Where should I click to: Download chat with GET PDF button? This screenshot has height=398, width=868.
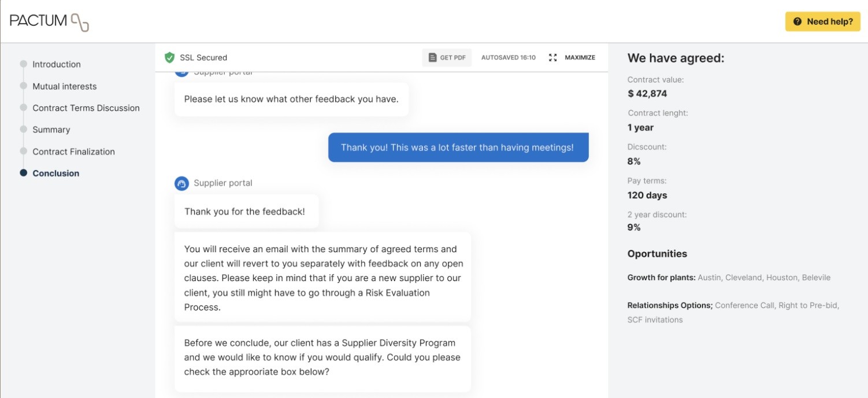coord(447,57)
